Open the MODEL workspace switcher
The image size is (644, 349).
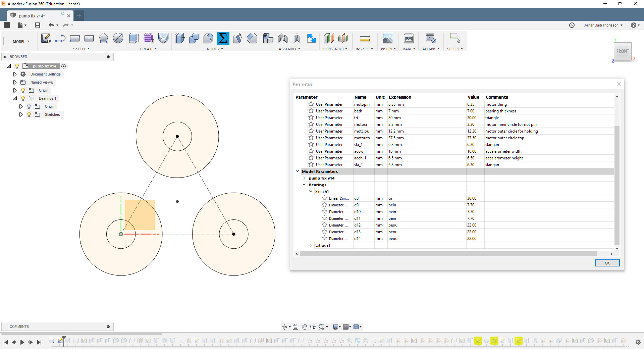tap(21, 42)
